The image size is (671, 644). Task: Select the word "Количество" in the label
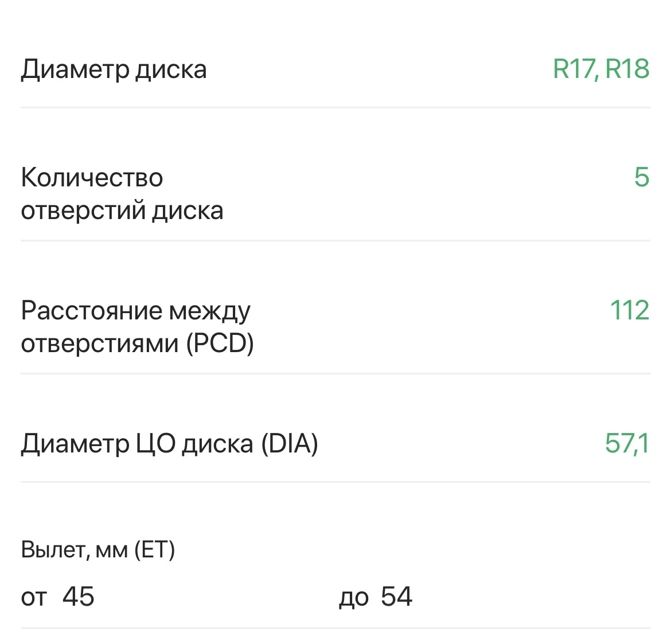[92, 178]
